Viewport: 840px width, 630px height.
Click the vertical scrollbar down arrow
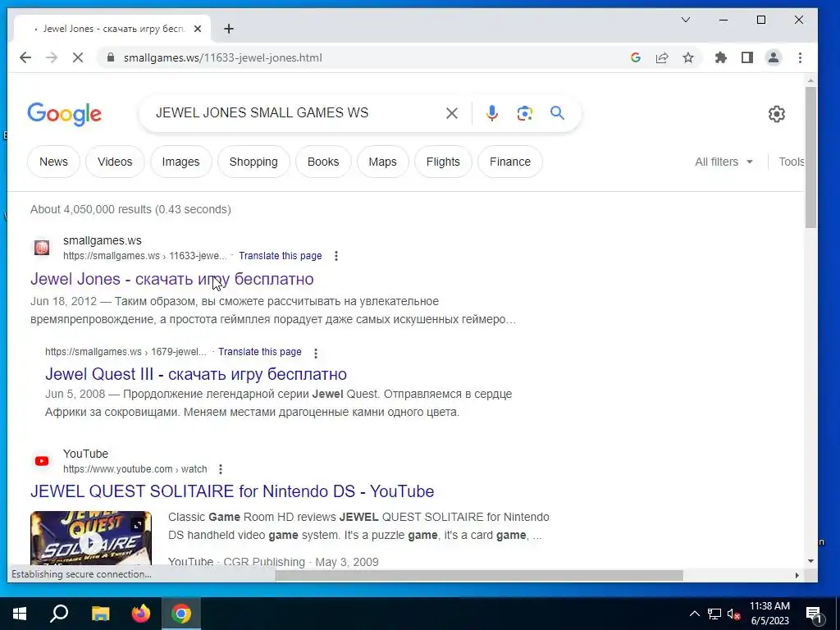(810, 561)
